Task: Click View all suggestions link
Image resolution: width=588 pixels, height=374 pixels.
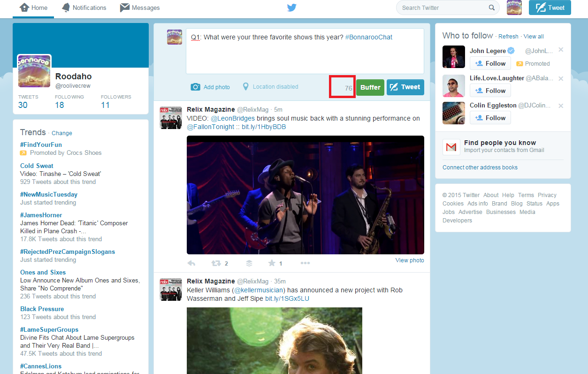Action: tap(534, 37)
